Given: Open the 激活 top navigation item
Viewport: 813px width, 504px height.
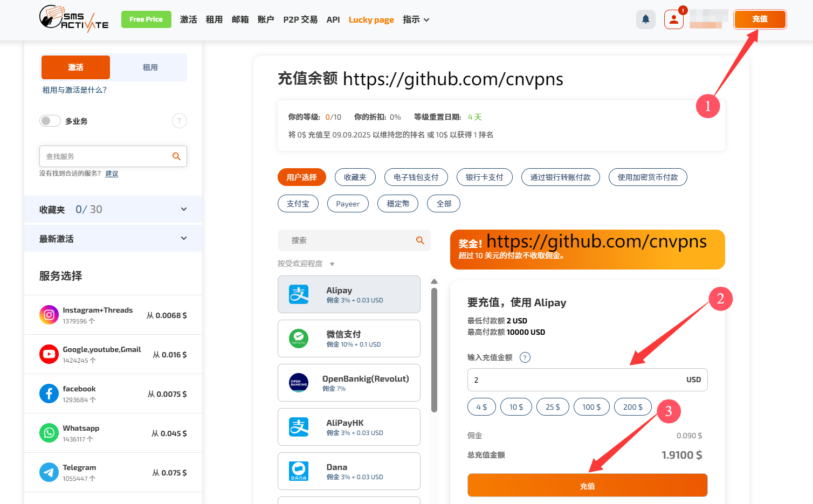Looking at the screenshot, I should pos(189,19).
